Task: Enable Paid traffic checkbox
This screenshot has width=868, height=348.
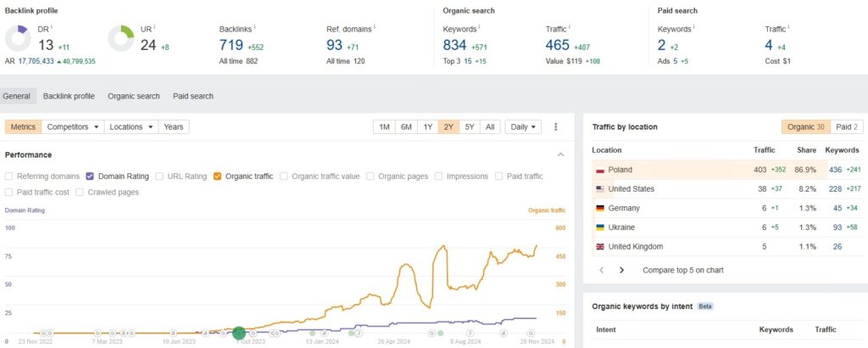Action: (x=498, y=177)
